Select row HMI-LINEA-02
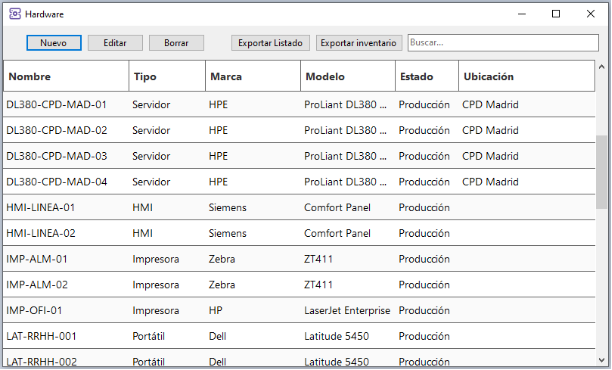Image resolution: width=612 pixels, height=370 pixels. tap(299, 233)
